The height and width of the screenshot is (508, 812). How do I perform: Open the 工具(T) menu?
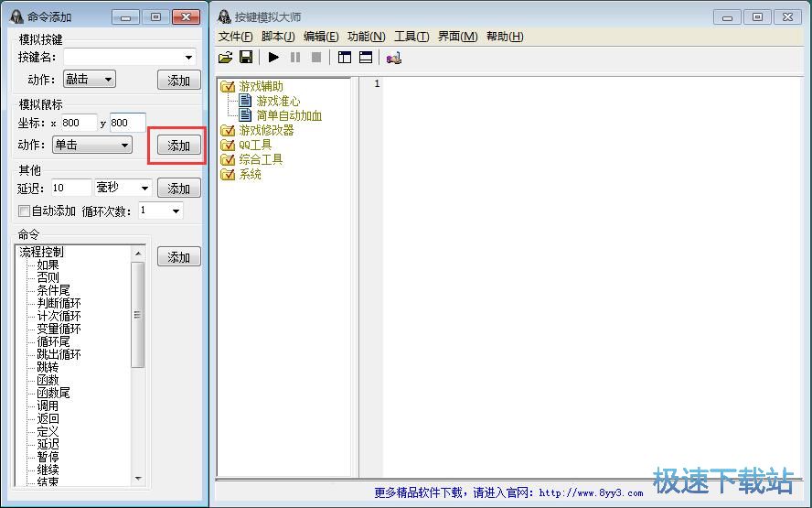click(x=411, y=37)
